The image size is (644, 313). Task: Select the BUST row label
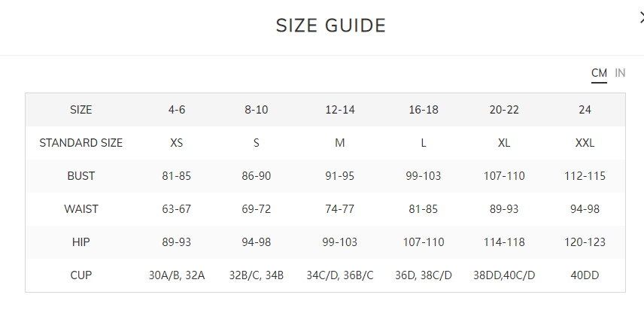click(x=81, y=176)
